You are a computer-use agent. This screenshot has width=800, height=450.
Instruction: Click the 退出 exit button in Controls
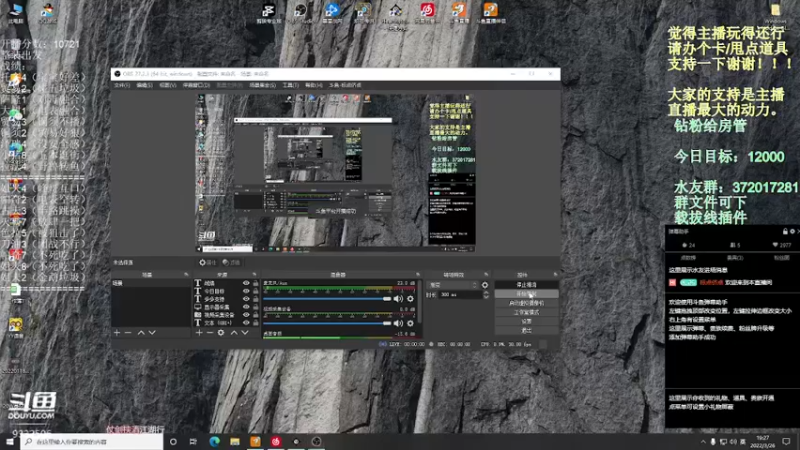(x=526, y=331)
